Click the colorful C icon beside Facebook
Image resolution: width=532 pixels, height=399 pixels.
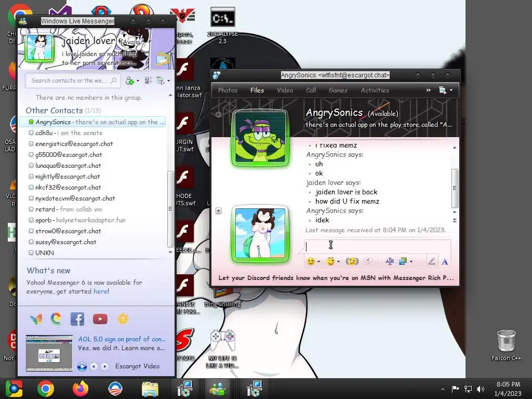pyautogui.click(x=56, y=318)
